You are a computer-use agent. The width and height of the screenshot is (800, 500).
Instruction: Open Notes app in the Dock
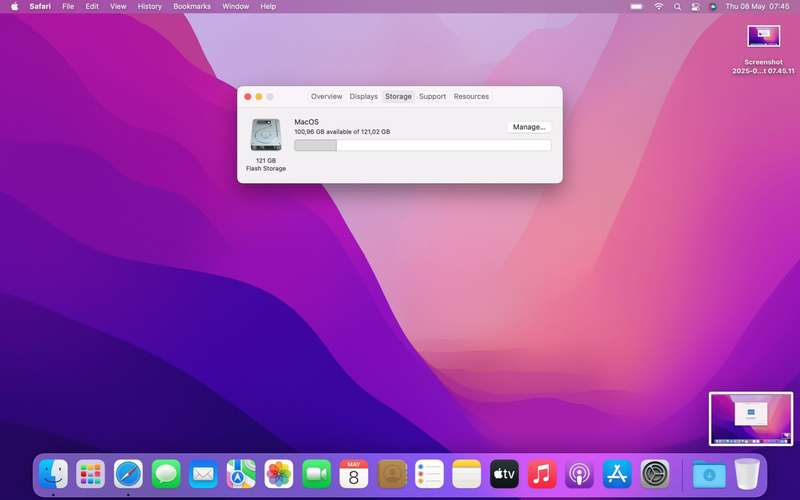[x=466, y=474]
